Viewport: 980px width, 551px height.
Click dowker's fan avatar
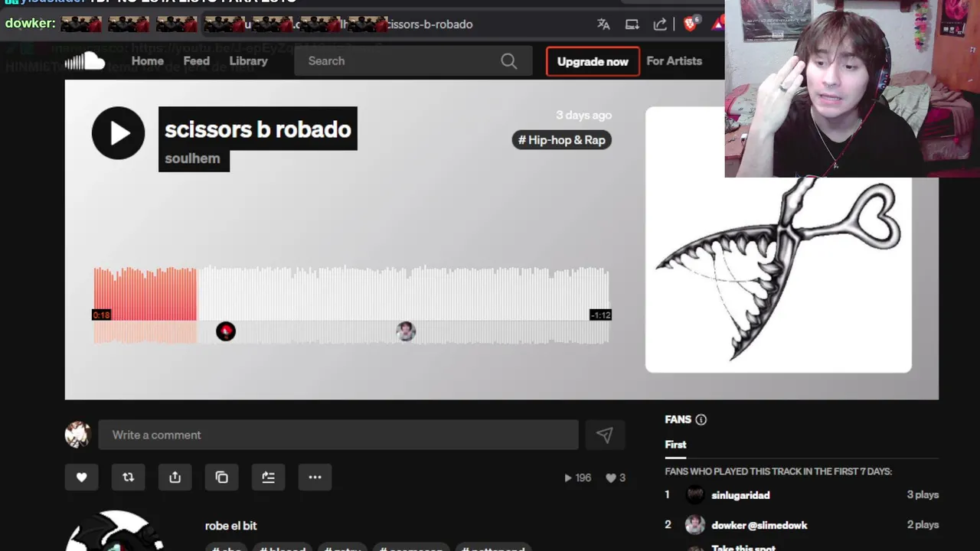coord(694,525)
